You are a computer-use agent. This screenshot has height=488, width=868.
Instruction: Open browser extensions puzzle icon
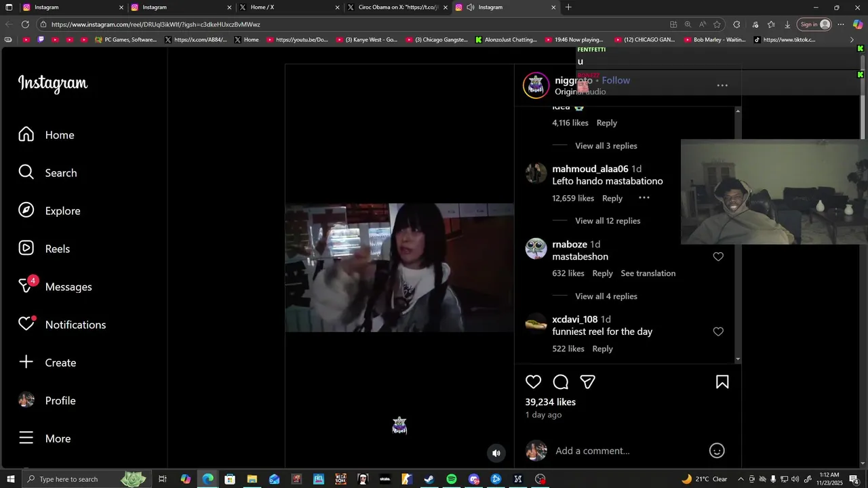pos(736,24)
